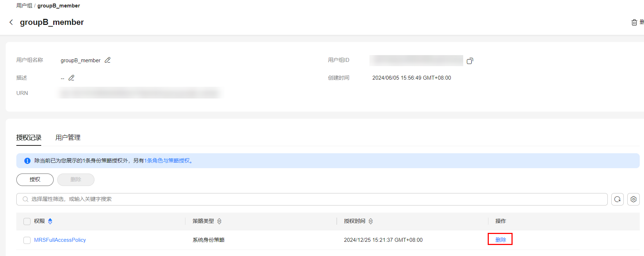Viewport: 644px width, 256px height.
Task: Open table column settings gear
Action: 633,199
